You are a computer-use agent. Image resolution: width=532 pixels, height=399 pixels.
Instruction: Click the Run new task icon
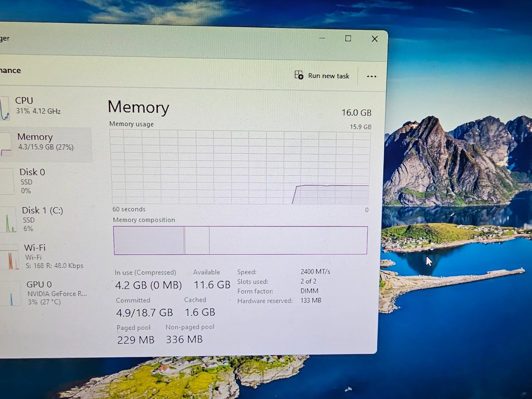coord(299,75)
